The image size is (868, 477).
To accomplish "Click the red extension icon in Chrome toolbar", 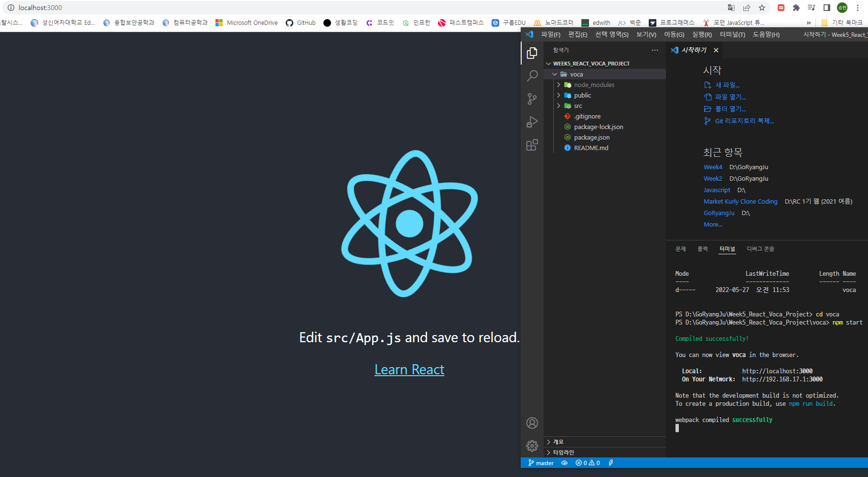I will pyautogui.click(x=781, y=8).
